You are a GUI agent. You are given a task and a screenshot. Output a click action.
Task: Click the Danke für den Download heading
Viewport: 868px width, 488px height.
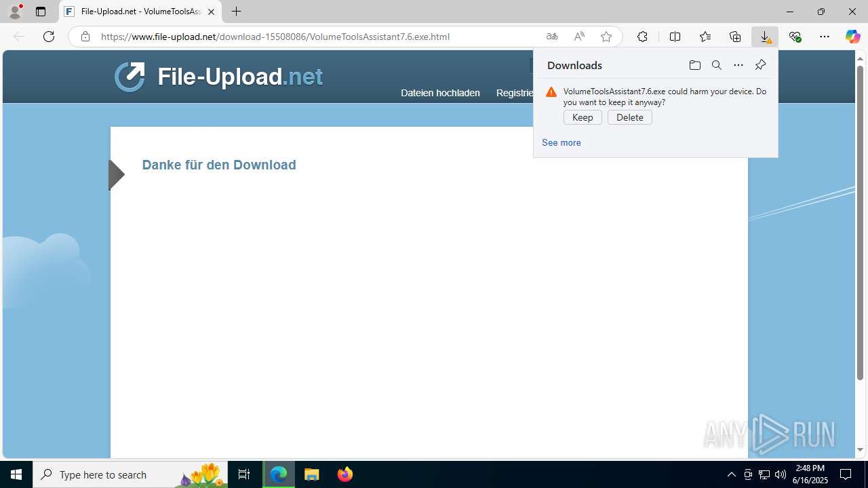tap(219, 165)
